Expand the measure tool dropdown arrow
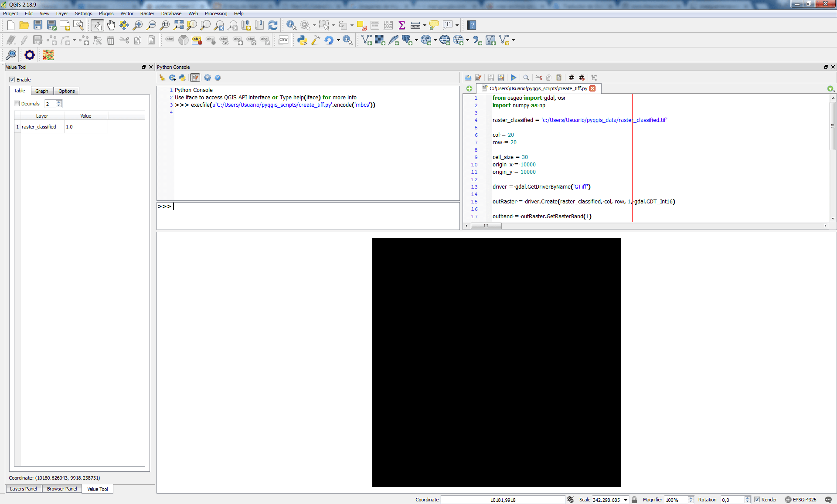This screenshot has height=504, width=837. [x=425, y=25]
